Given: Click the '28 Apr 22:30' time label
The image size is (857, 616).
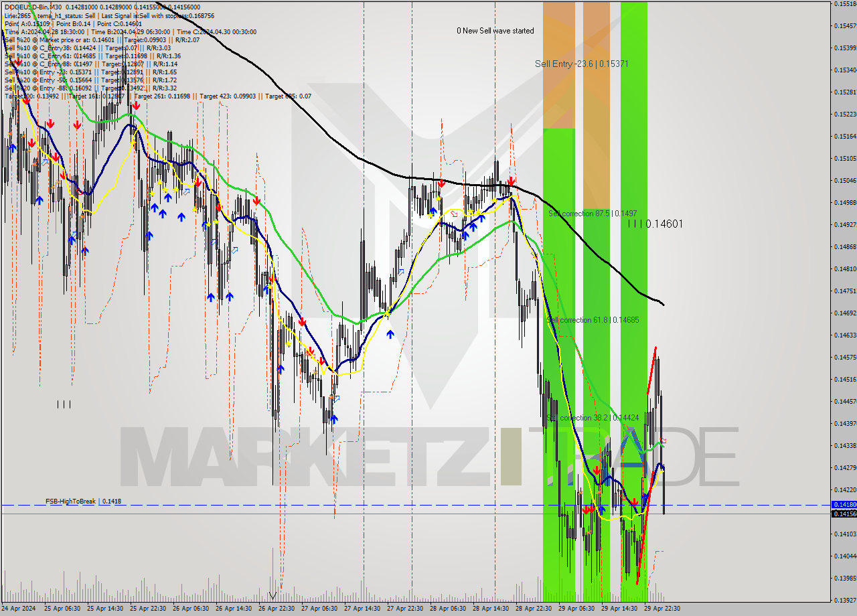Looking at the screenshot, I should pyautogui.click(x=534, y=609).
